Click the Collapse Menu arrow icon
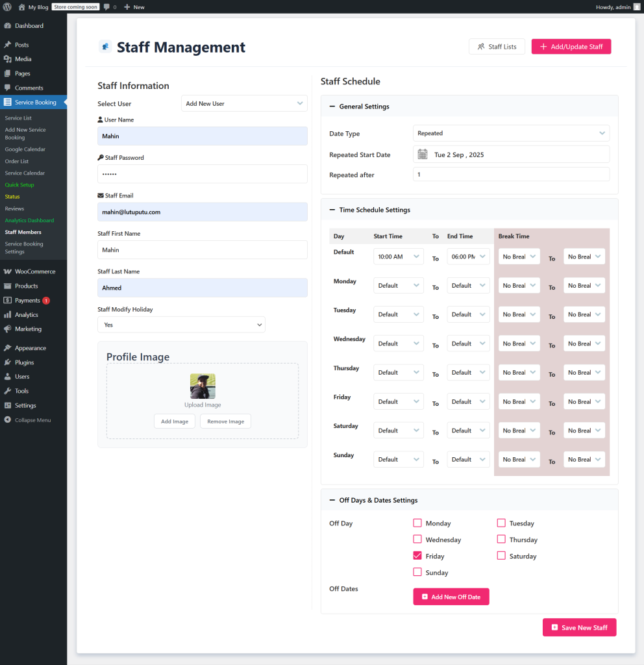This screenshot has width=644, height=665. coord(8,420)
